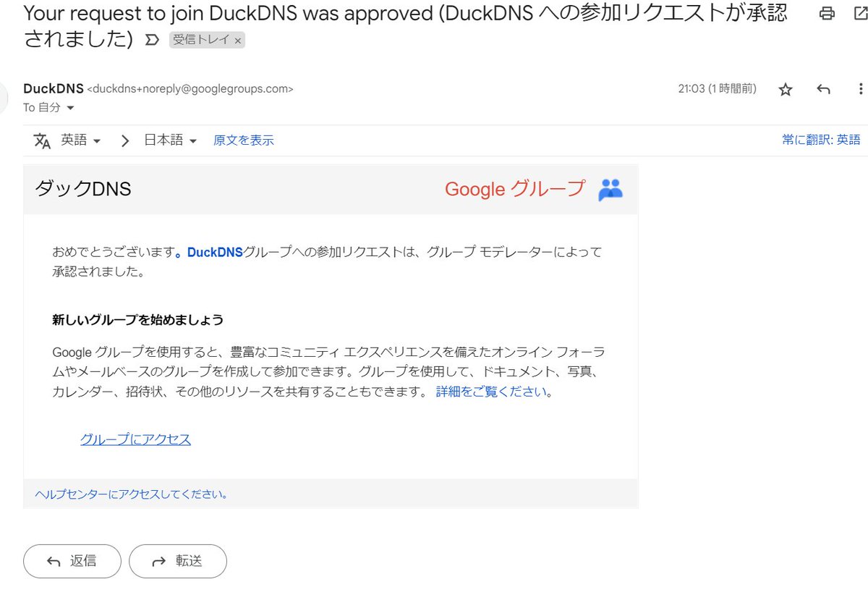Image resolution: width=868 pixels, height=616 pixels.
Task: Click the heading 新しいグループを始めましょう
Action: [x=137, y=320]
